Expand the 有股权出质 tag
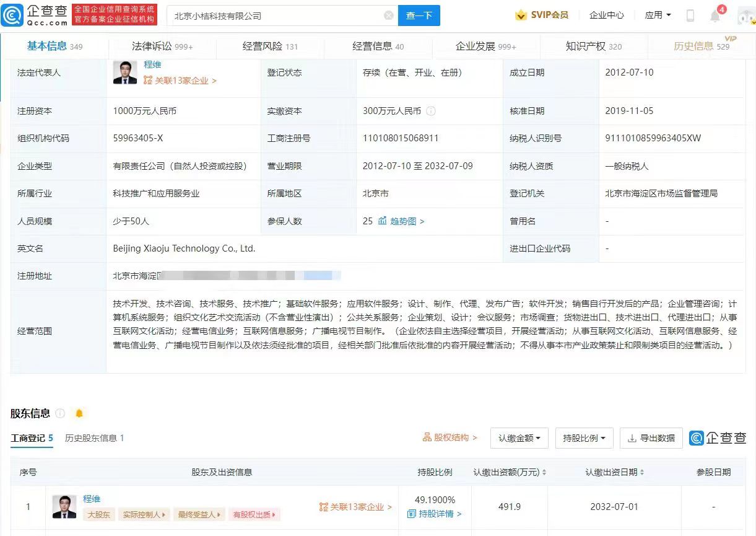 point(254,514)
